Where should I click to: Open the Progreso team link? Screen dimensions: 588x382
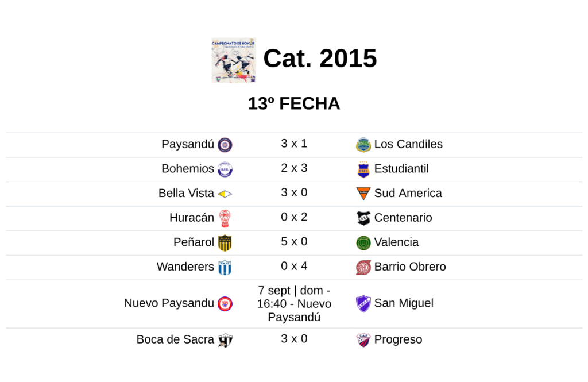pos(398,339)
